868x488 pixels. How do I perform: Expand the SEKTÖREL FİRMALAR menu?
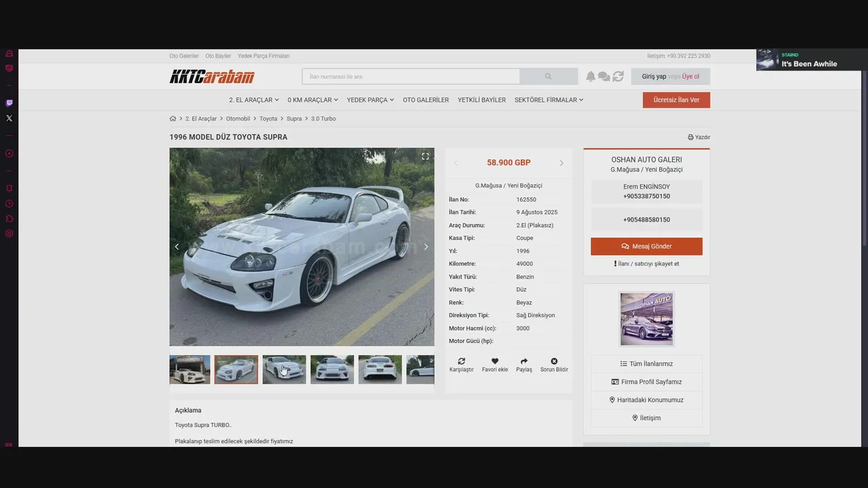549,100
